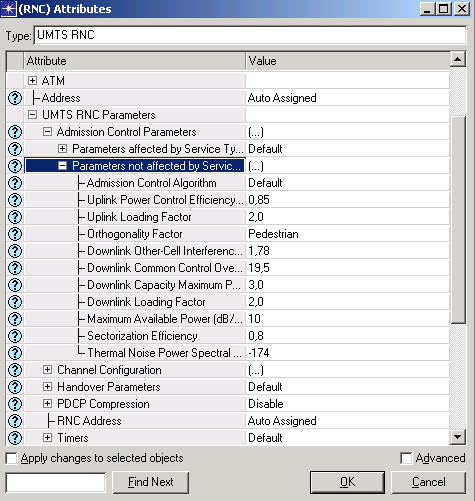Click the Find Next button
The image size is (475, 501).
tap(151, 482)
